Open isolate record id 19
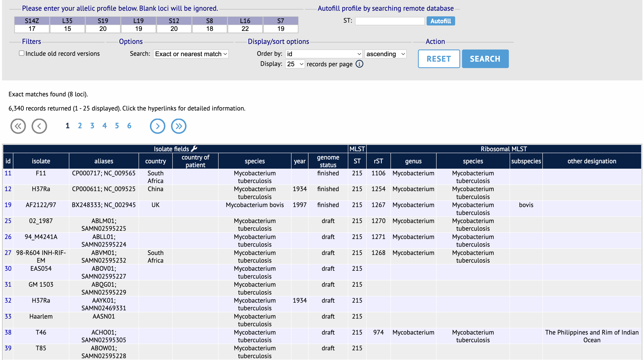The image size is (644, 360). pos(8,205)
